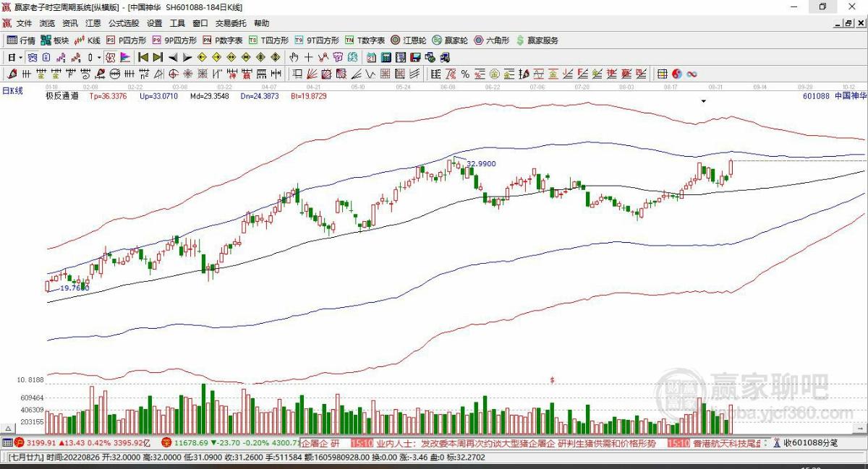Open the 江恩轮 Gann wheel
The height and width of the screenshot is (469, 868).
(409, 40)
